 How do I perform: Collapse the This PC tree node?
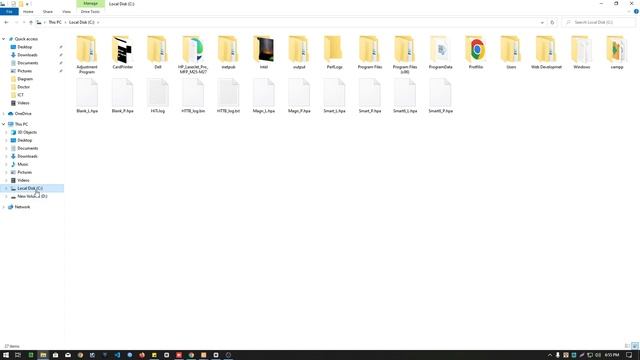(x=4, y=124)
